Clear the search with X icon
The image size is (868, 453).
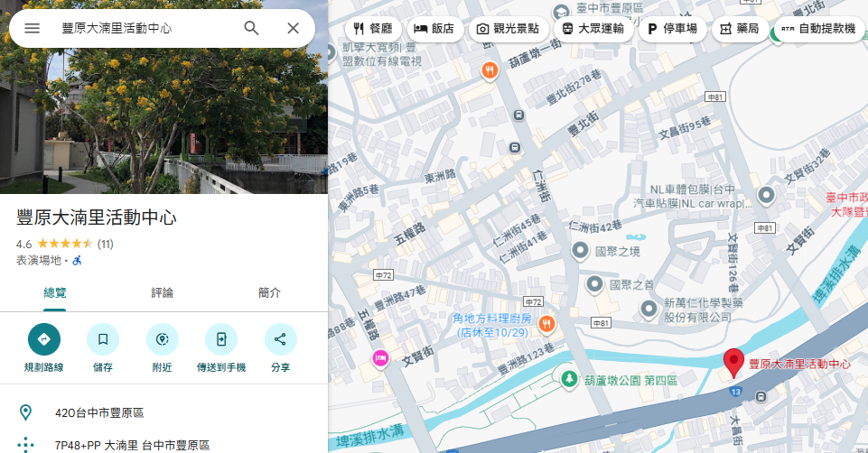pos(293,28)
